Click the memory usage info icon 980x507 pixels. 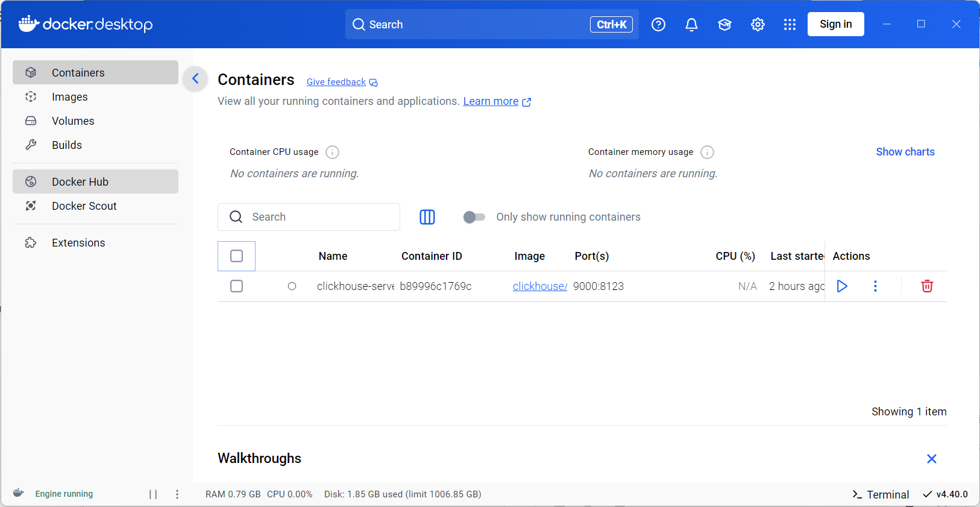coord(707,152)
